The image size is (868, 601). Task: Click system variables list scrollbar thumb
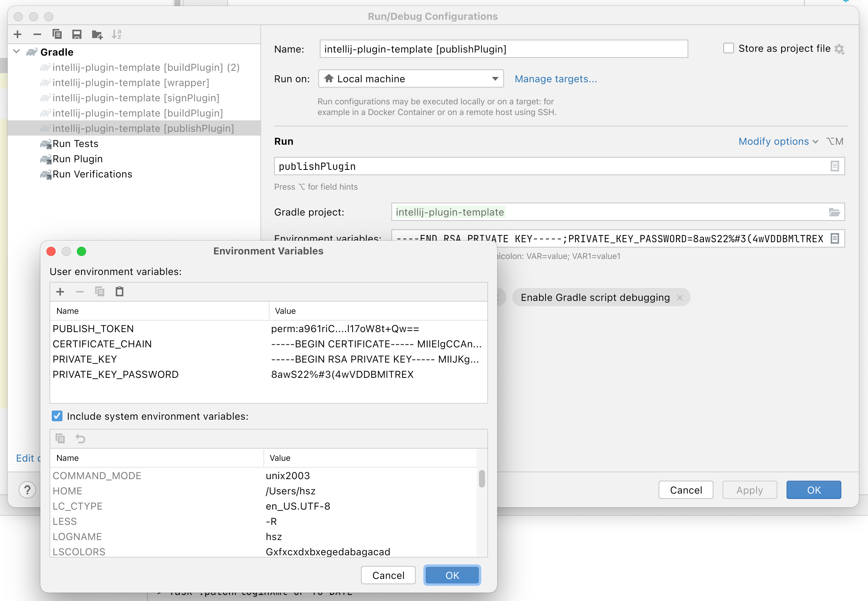pyautogui.click(x=482, y=479)
